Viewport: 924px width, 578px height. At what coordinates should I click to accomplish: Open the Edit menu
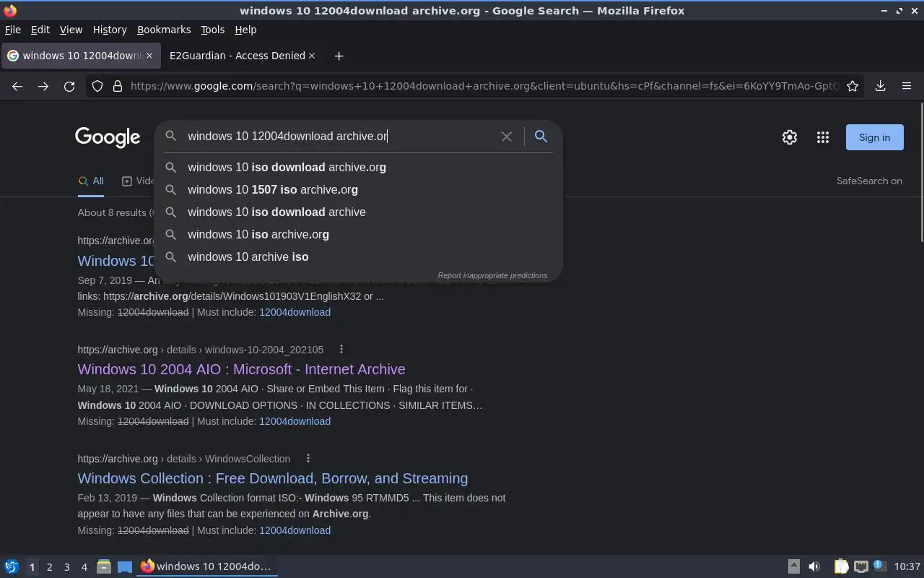(40, 30)
